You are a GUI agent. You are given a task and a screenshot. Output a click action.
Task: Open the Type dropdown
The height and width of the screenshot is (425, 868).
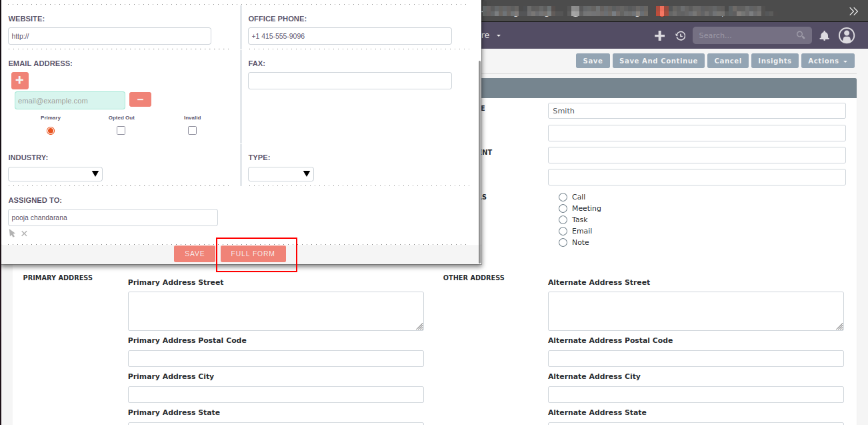pos(281,174)
